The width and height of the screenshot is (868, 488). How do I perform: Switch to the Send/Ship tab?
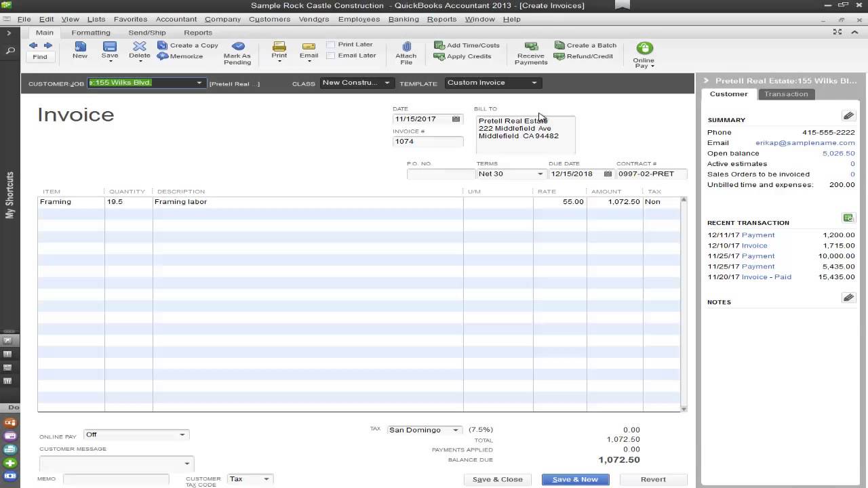147,33
